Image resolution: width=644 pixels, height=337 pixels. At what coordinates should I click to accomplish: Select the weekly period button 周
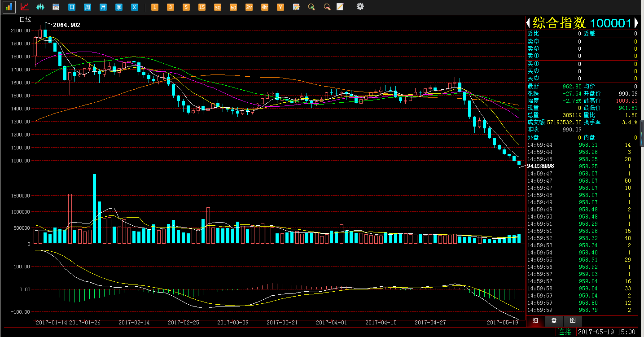(x=88, y=7)
